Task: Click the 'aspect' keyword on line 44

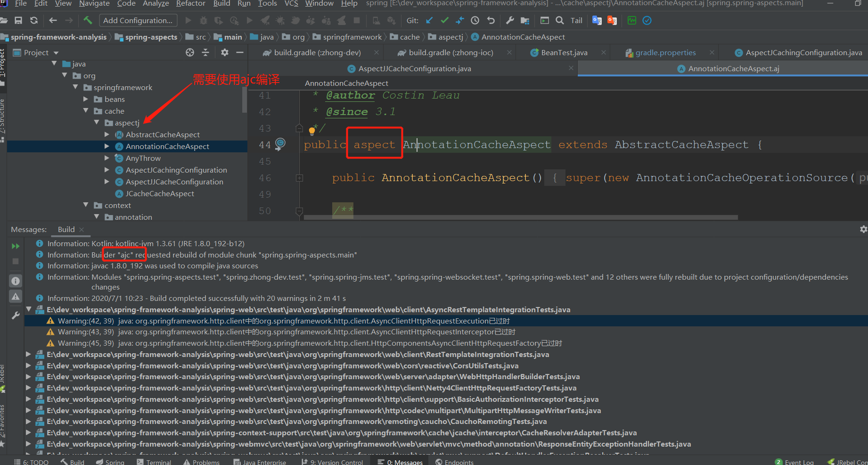Action: coord(374,145)
